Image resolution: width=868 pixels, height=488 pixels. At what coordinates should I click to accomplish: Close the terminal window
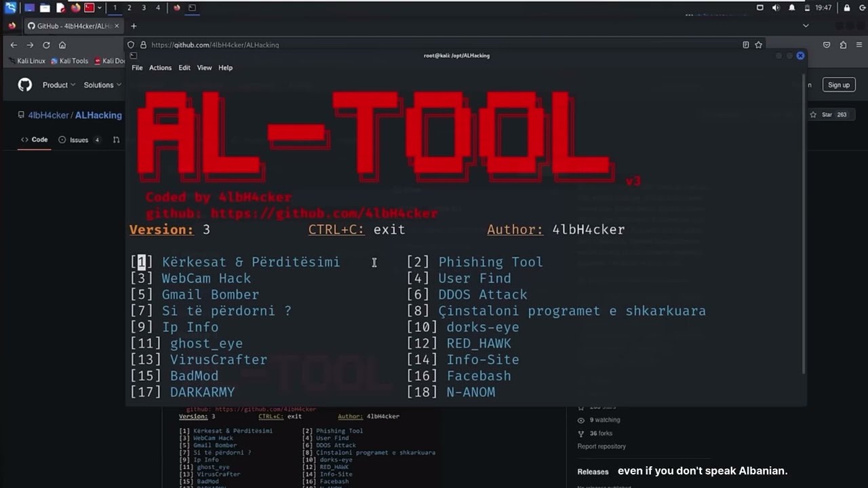800,56
